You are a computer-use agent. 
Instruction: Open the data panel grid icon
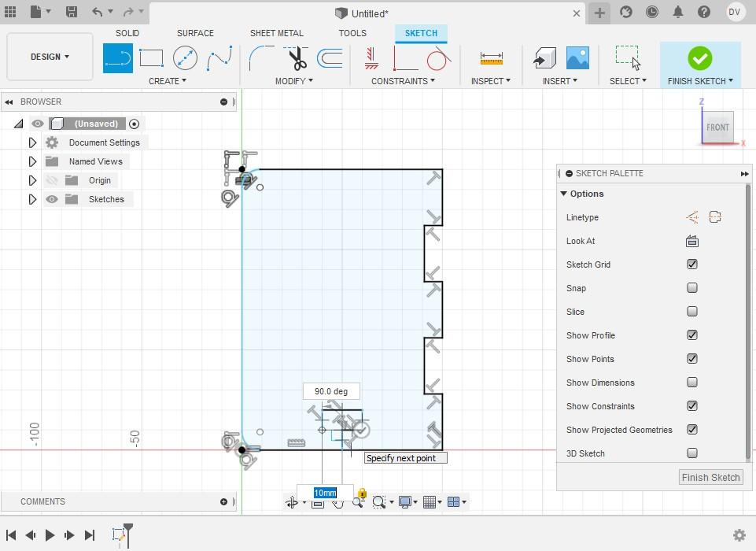[10, 12]
